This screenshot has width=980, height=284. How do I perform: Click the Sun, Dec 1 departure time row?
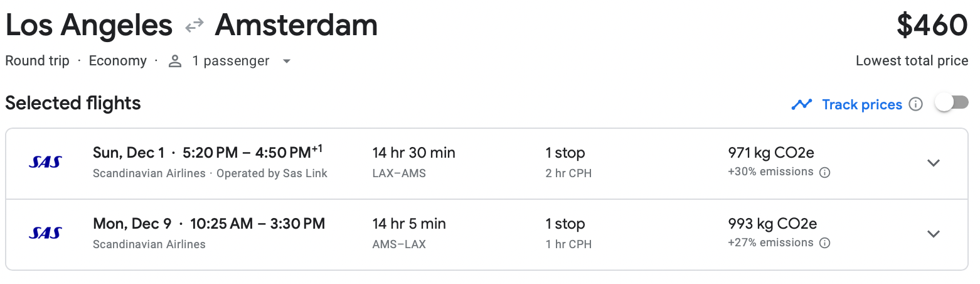208,153
